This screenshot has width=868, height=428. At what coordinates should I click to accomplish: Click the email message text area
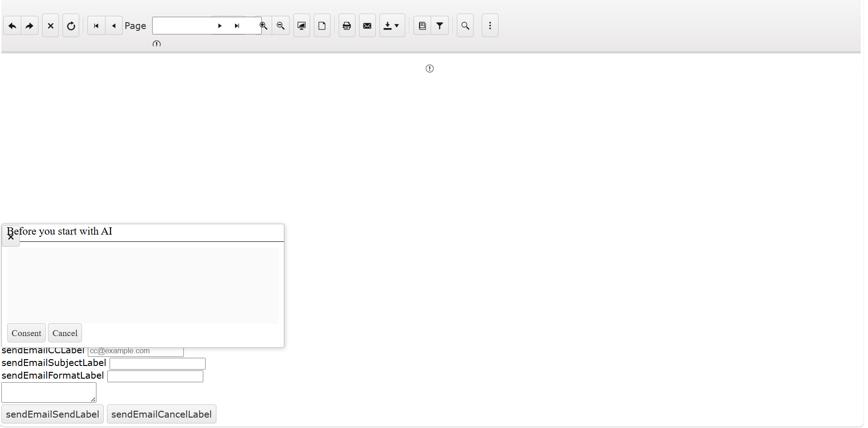(49, 392)
